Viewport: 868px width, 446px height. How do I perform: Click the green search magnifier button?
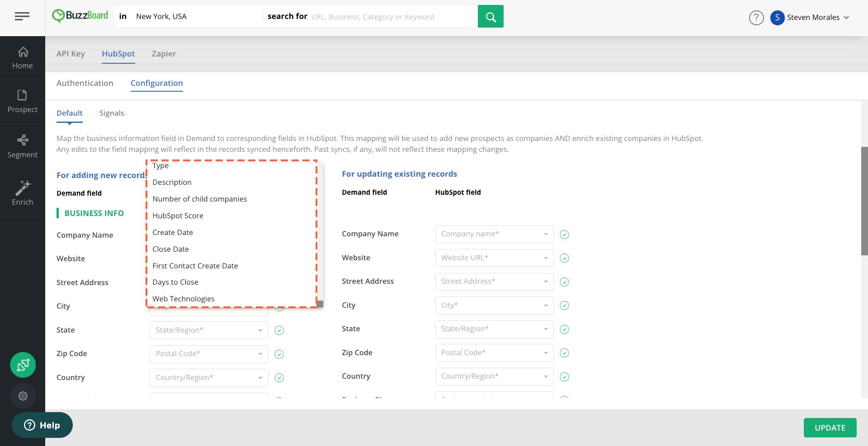pos(491,17)
